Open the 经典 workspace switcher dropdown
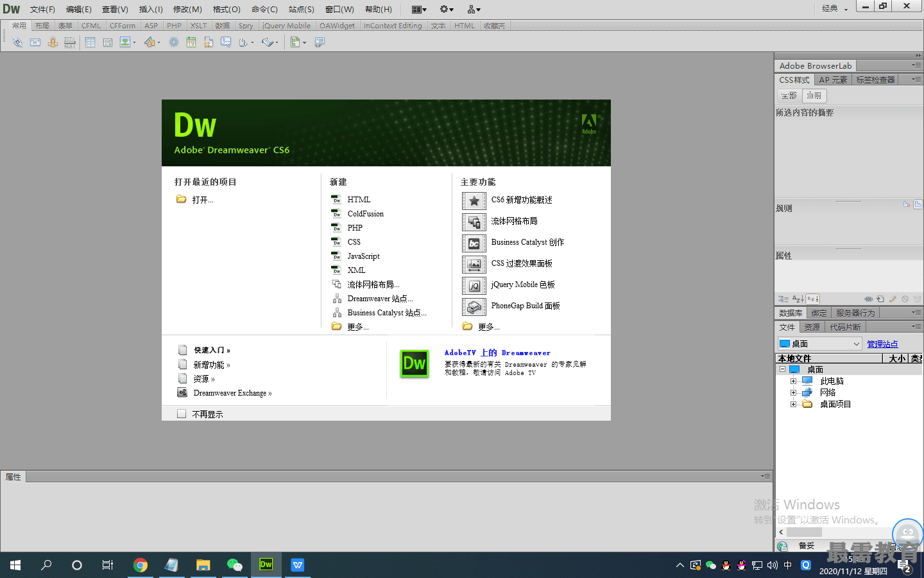This screenshot has width=924, height=578. pos(835,8)
